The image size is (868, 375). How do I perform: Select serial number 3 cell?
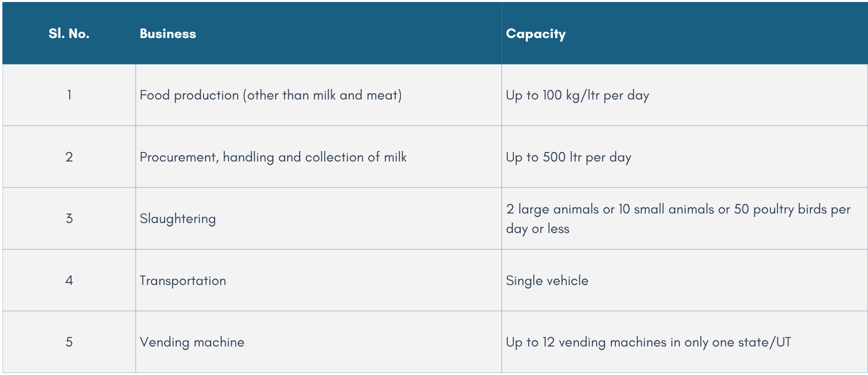coord(69,218)
